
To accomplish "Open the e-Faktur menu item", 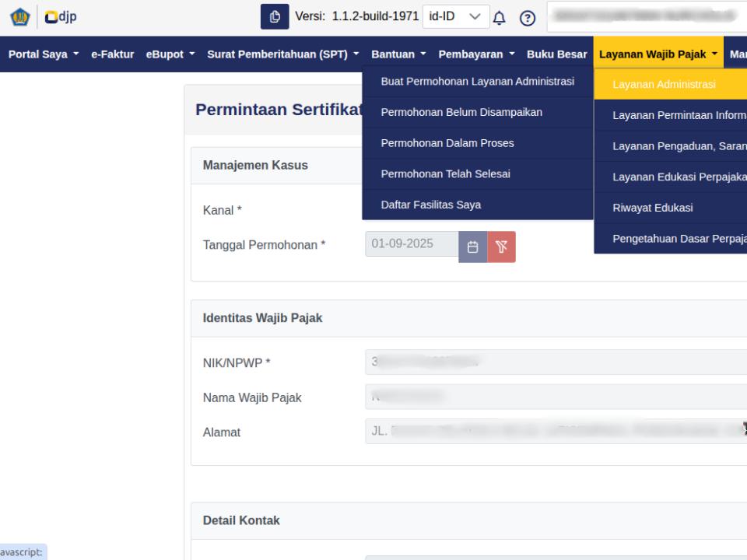I will [112, 54].
